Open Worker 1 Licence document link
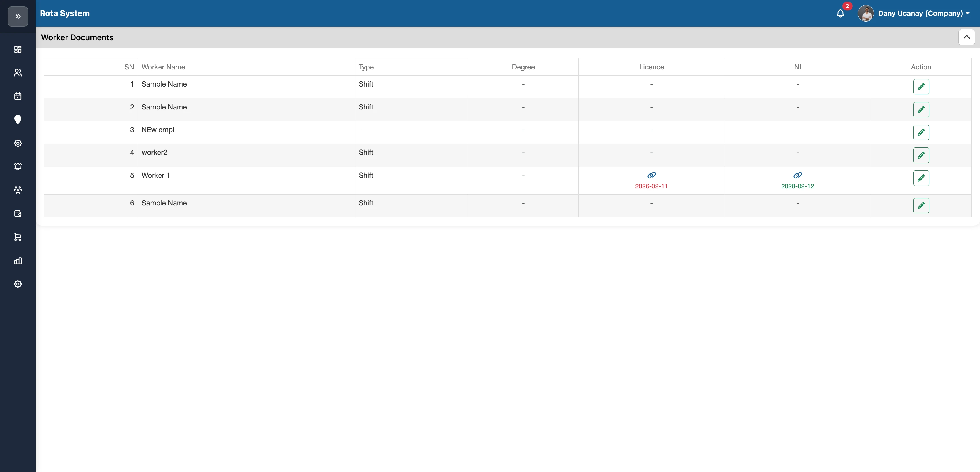 coord(651,175)
